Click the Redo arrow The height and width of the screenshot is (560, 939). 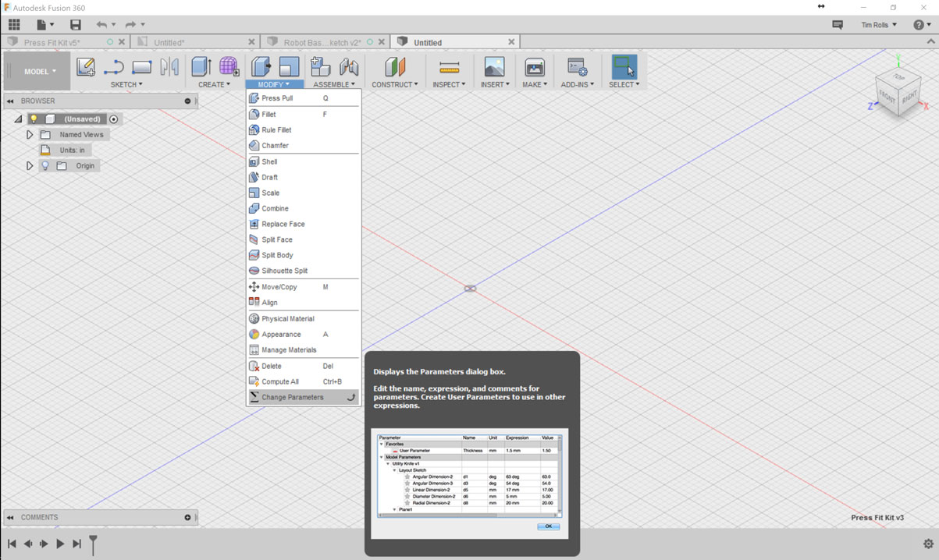[x=130, y=25]
